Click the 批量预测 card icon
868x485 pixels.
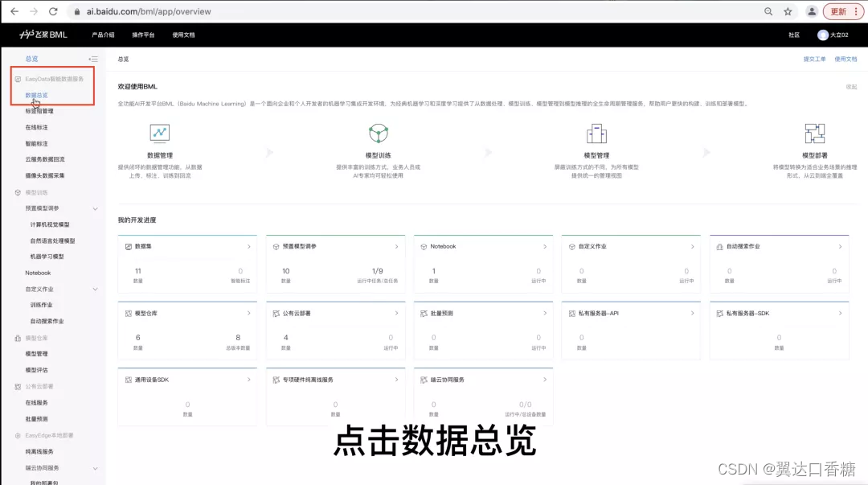coord(424,314)
